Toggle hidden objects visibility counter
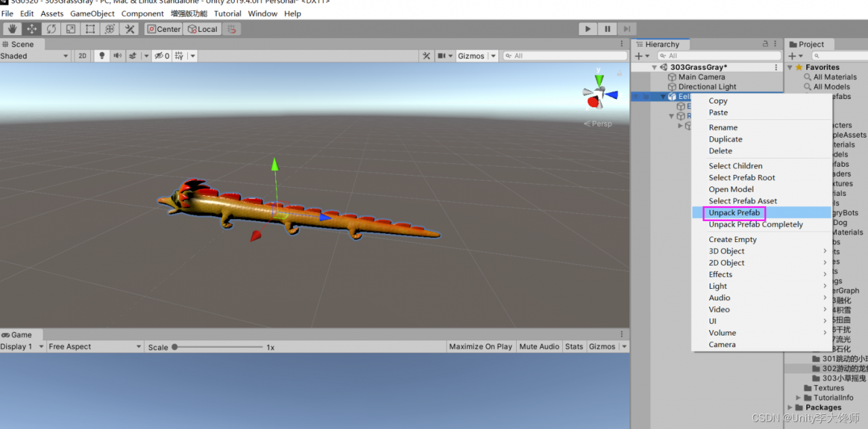The height and width of the screenshot is (429, 868). 161,56
